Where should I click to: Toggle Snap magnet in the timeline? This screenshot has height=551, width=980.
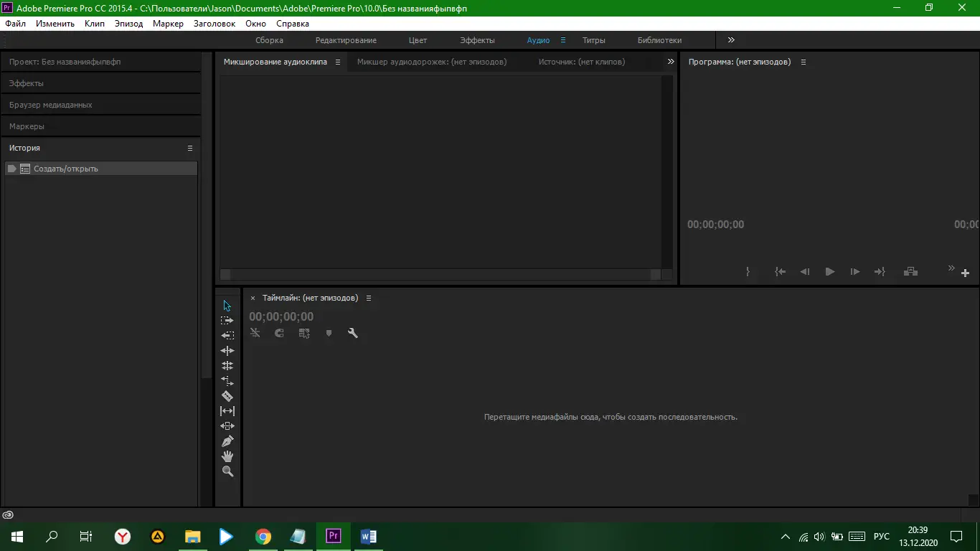point(280,333)
